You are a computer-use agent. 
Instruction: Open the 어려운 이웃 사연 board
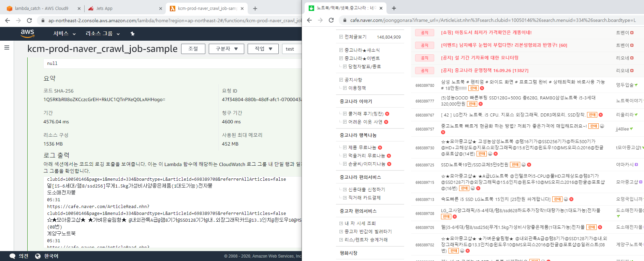365,122
